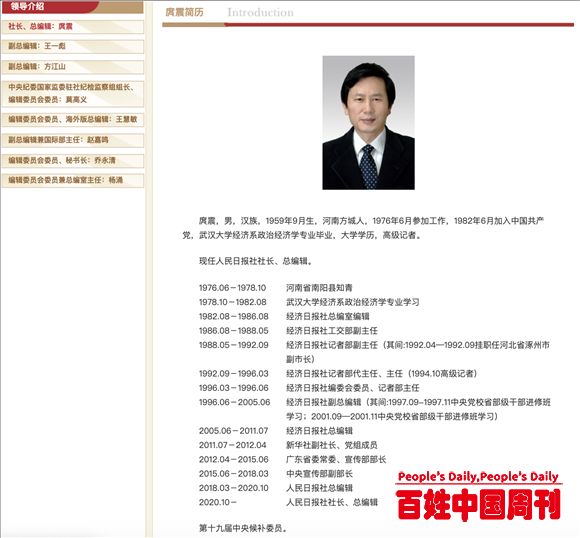The width and height of the screenshot is (580, 538).
Task: Click the text 经济日报社工交部副主任
Action: point(332,331)
